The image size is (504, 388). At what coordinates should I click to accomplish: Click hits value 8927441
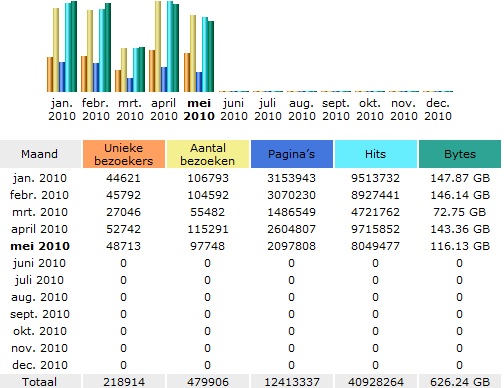(x=376, y=195)
